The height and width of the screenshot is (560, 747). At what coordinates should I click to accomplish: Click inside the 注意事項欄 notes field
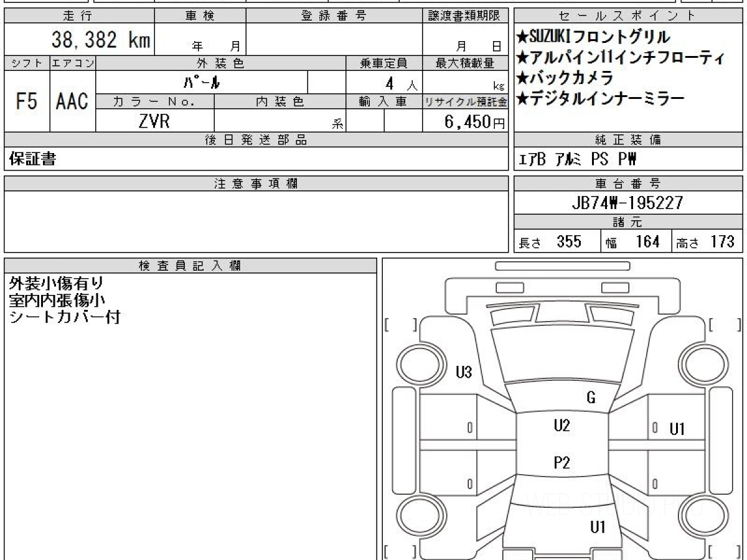tap(256, 222)
